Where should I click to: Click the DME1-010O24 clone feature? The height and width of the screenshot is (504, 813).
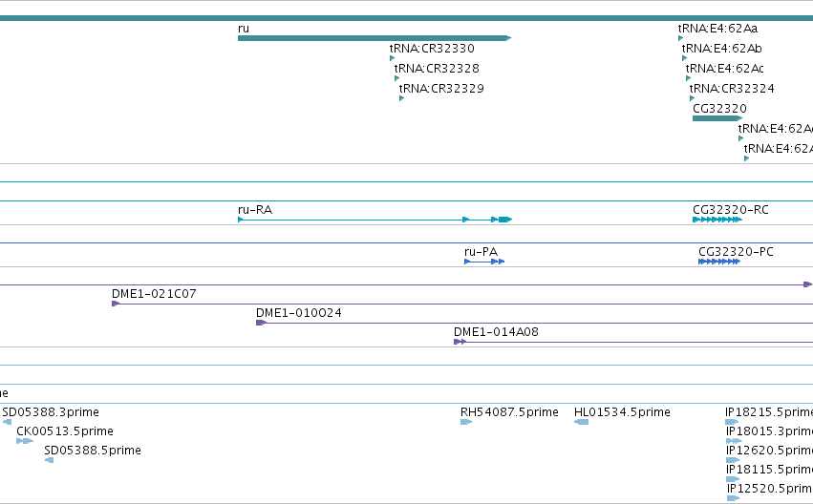[535, 323]
